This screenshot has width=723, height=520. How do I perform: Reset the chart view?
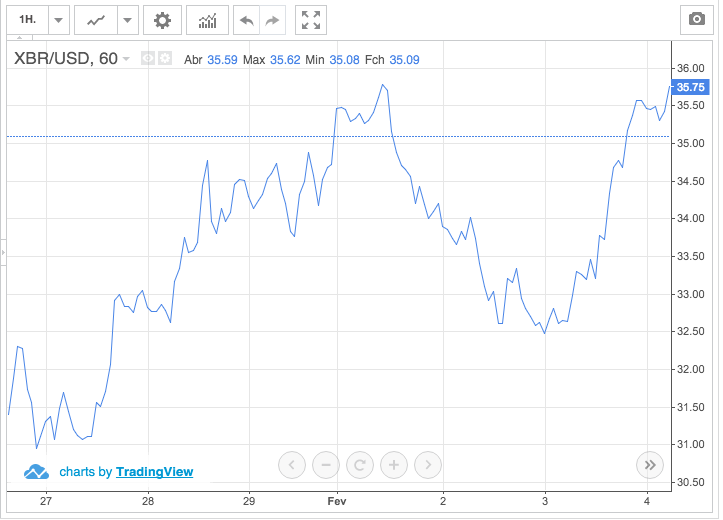pos(360,464)
